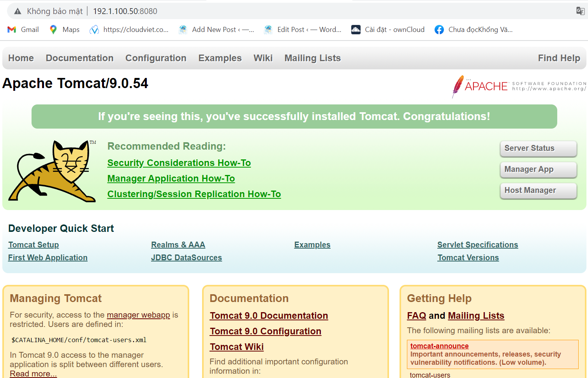Click the $CATALINA_HOME/conf/tomcat-users.xml path text
The width and height of the screenshot is (588, 378).
(x=79, y=340)
